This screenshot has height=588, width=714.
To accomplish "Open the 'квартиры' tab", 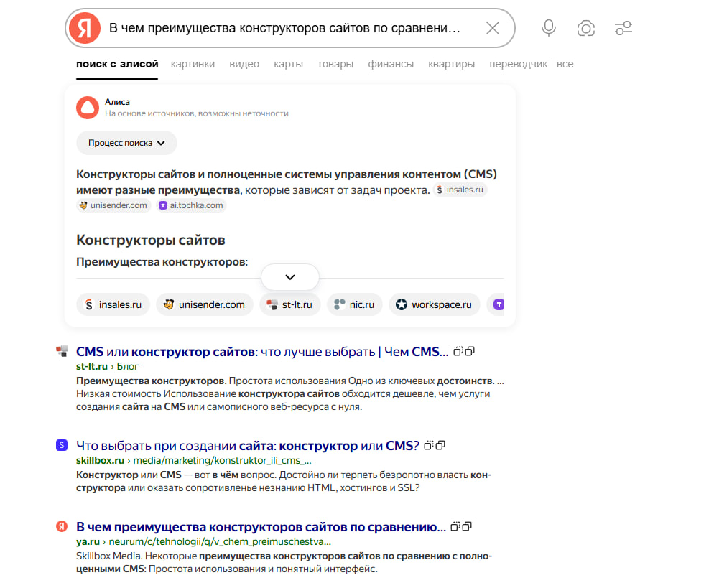I will point(451,64).
